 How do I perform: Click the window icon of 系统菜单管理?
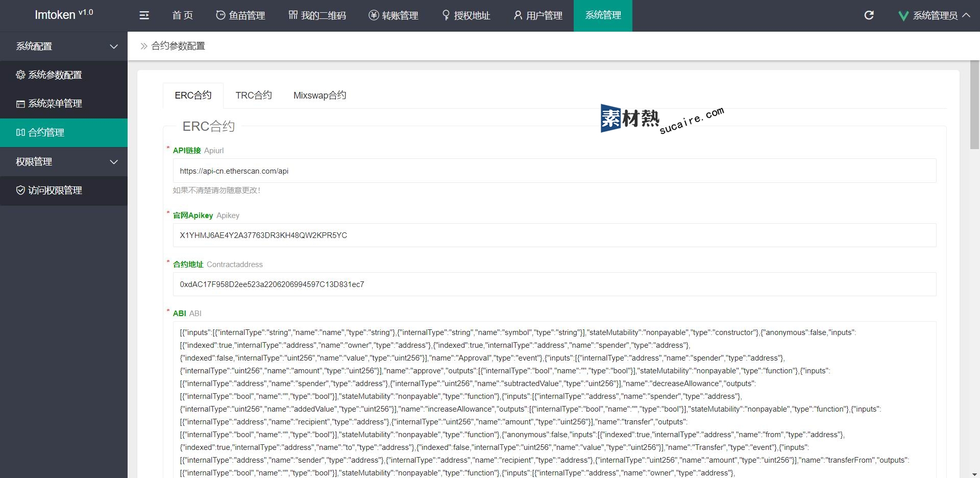coord(20,104)
